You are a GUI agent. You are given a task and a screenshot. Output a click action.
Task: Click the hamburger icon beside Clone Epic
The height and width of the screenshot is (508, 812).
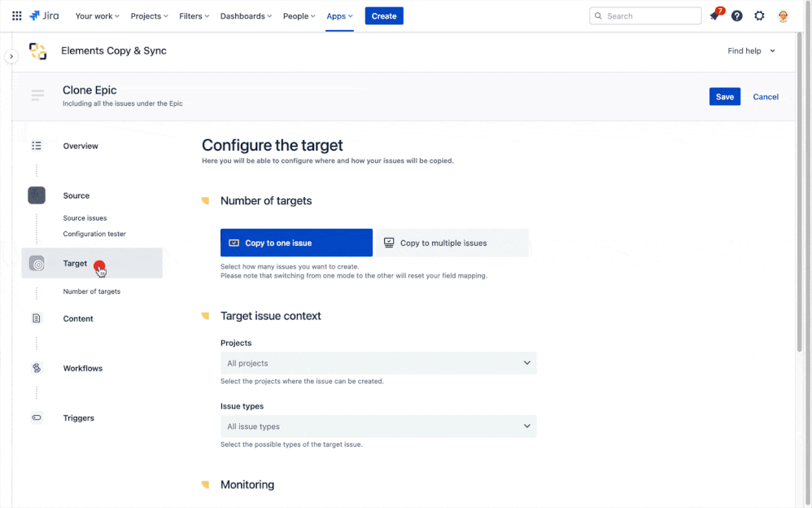pos(37,95)
